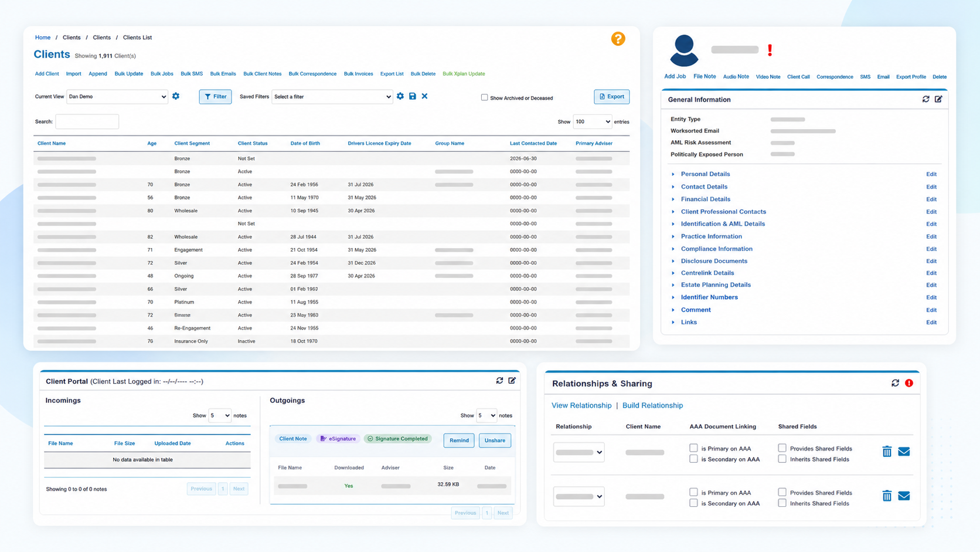Click Next in Incomings pagination
This screenshot has height=552, width=980.
239,489
